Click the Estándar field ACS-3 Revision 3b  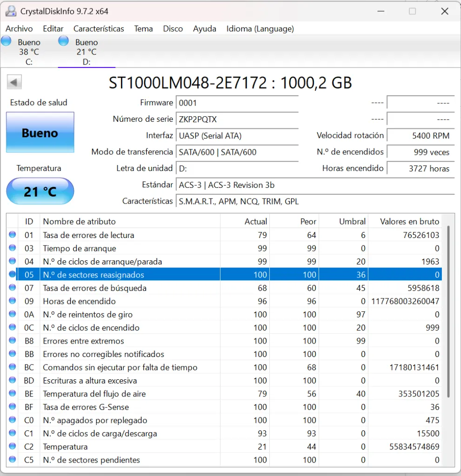[x=315, y=185]
